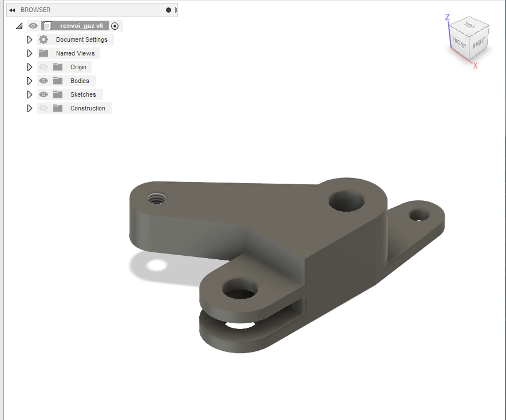Expand the Bodies folder
This screenshot has height=420, width=506.
click(x=29, y=81)
